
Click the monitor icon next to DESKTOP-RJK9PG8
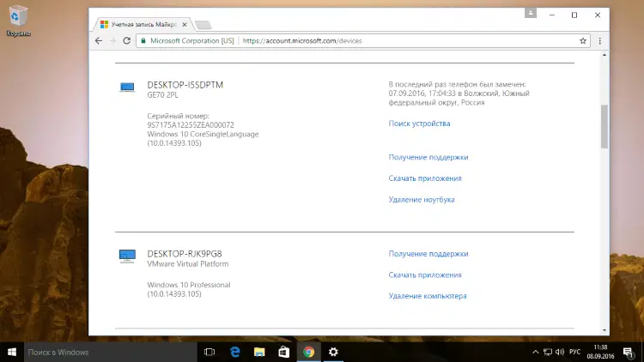click(x=127, y=256)
